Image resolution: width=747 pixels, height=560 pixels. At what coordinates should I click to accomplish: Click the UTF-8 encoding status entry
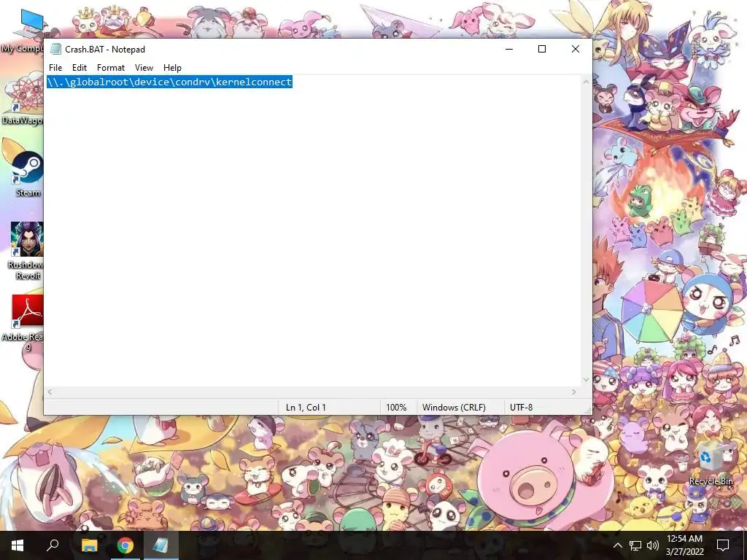521,408
